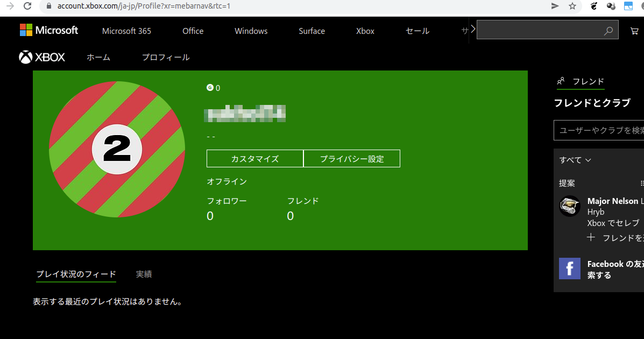Expand more navigation items with the chevron
The height and width of the screenshot is (339, 644).
[473, 29]
